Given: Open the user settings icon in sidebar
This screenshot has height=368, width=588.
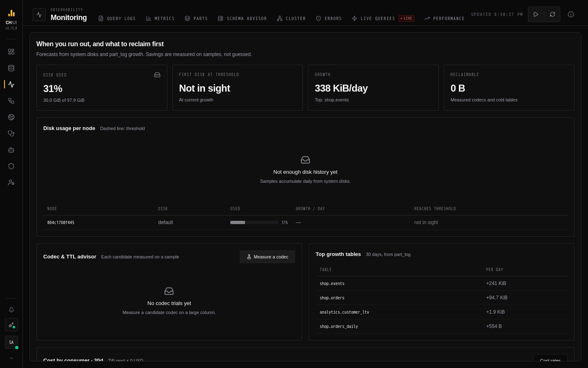Looking at the screenshot, I should (x=11, y=183).
